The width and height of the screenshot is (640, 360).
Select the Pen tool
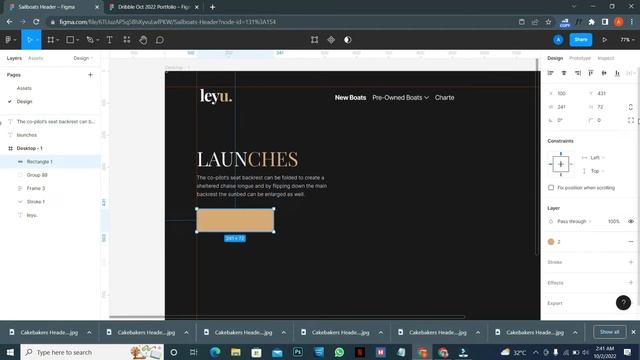tap(90, 40)
